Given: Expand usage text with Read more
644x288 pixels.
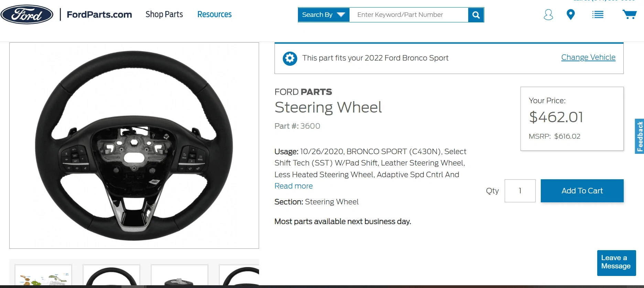Looking at the screenshot, I should [x=293, y=186].
